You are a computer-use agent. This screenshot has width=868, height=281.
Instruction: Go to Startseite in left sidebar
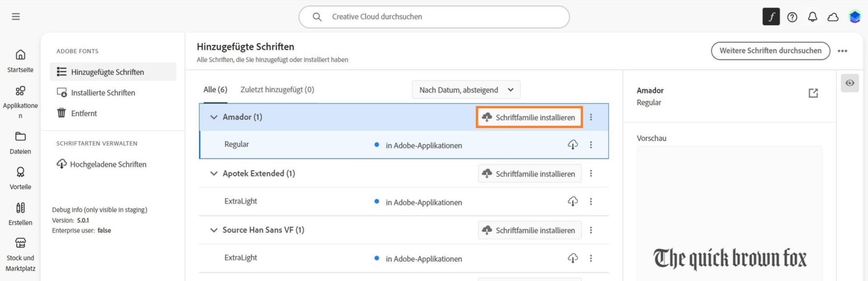click(x=20, y=61)
